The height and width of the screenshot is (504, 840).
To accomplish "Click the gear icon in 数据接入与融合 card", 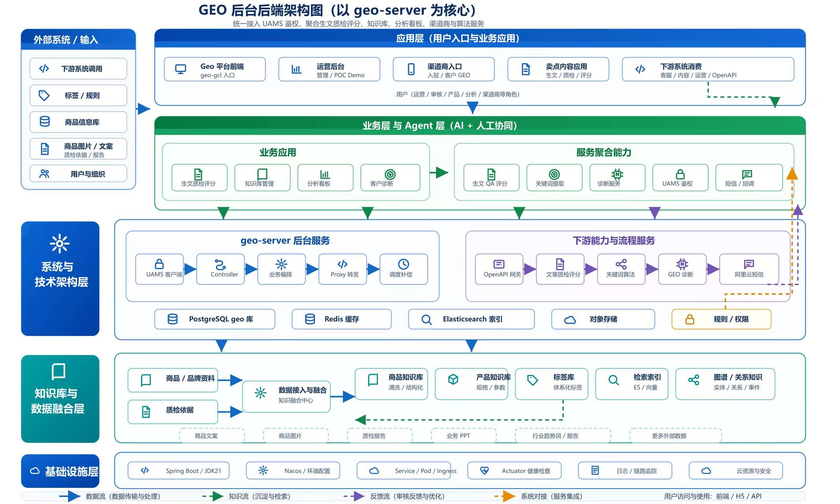I will [260, 393].
